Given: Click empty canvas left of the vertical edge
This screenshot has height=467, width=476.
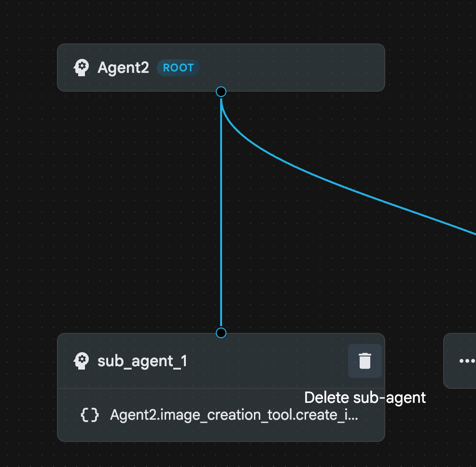Looking at the screenshot, I should point(121,217).
